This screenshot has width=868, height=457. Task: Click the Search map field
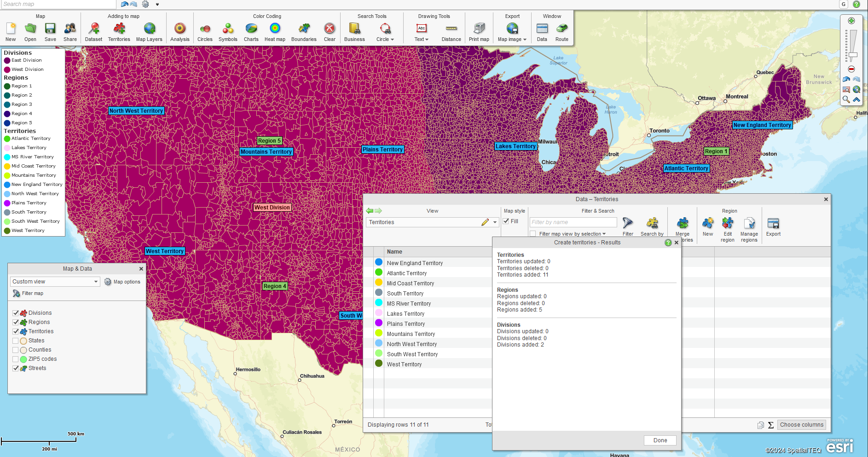(x=58, y=4)
